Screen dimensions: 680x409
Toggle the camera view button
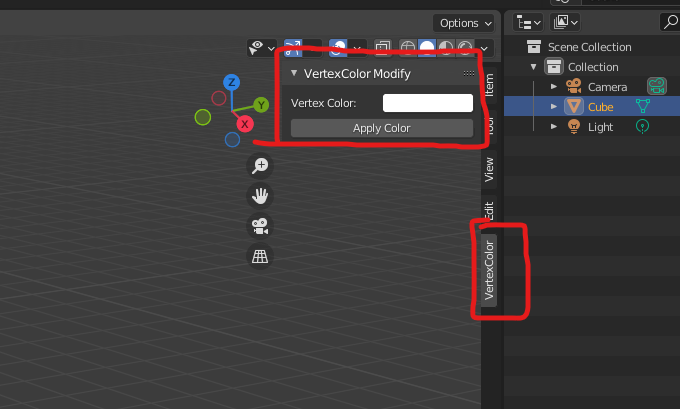(260, 226)
